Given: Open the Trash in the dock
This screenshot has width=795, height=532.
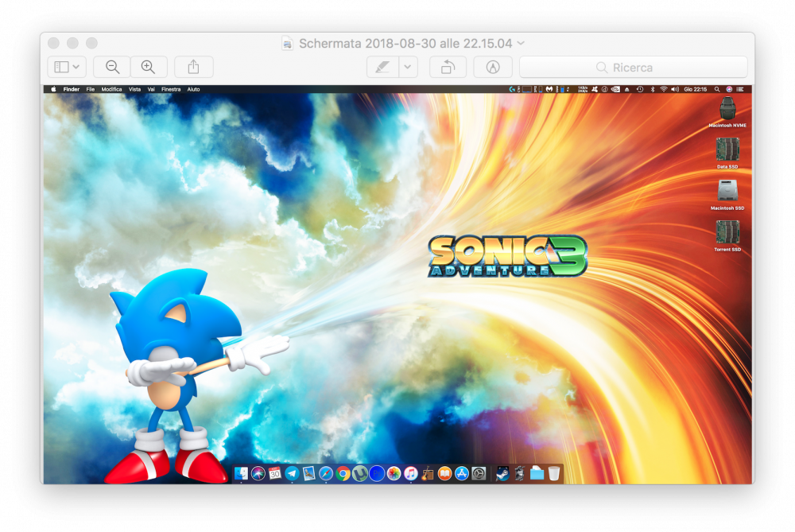Looking at the screenshot, I should pyautogui.click(x=554, y=474).
